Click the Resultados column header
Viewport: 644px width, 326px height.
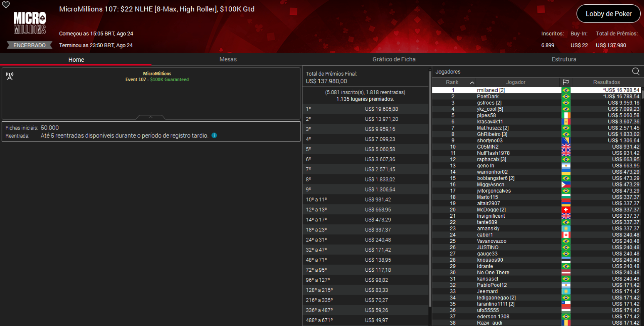coord(606,82)
